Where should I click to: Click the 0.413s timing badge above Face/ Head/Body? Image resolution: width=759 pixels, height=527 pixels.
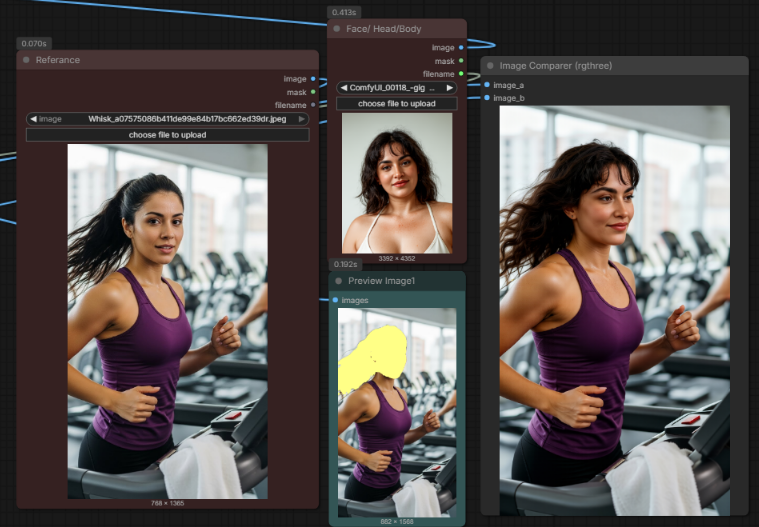point(344,12)
